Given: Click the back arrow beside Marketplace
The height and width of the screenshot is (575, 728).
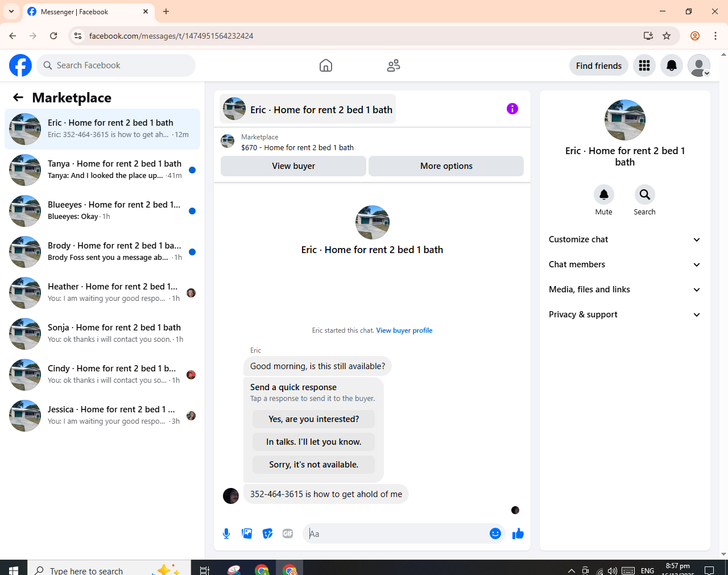Looking at the screenshot, I should pyautogui.click(x=18, y=97).
